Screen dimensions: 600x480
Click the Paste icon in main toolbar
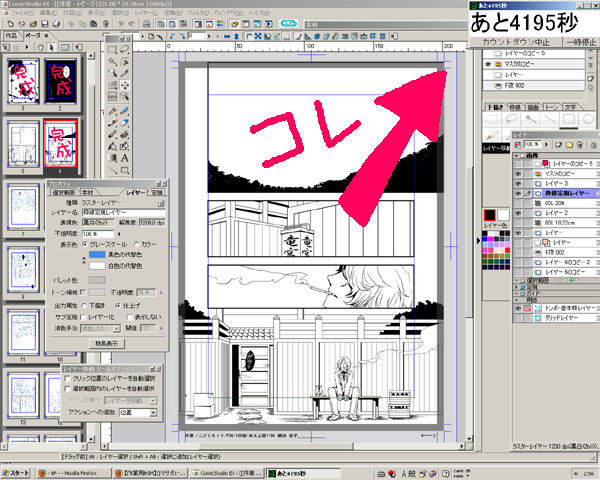click(x=93, y=24)
